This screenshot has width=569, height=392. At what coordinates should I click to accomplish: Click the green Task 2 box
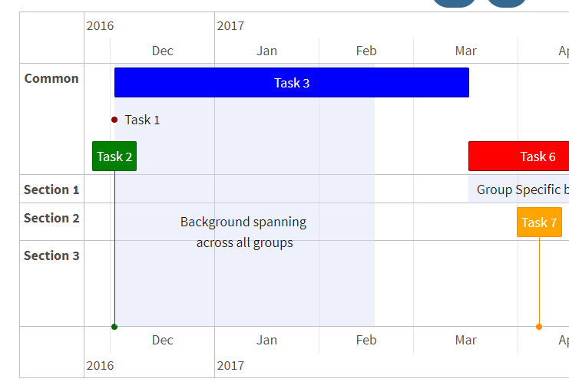point(114,156)
